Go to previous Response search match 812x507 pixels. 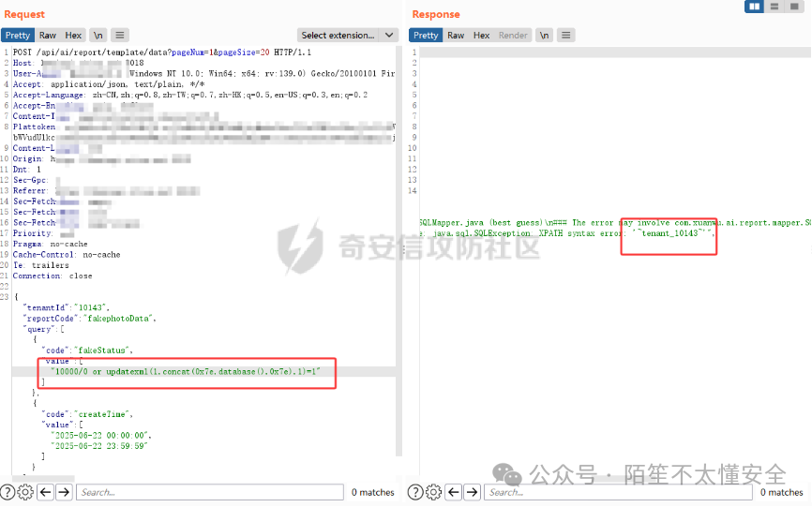454,492
